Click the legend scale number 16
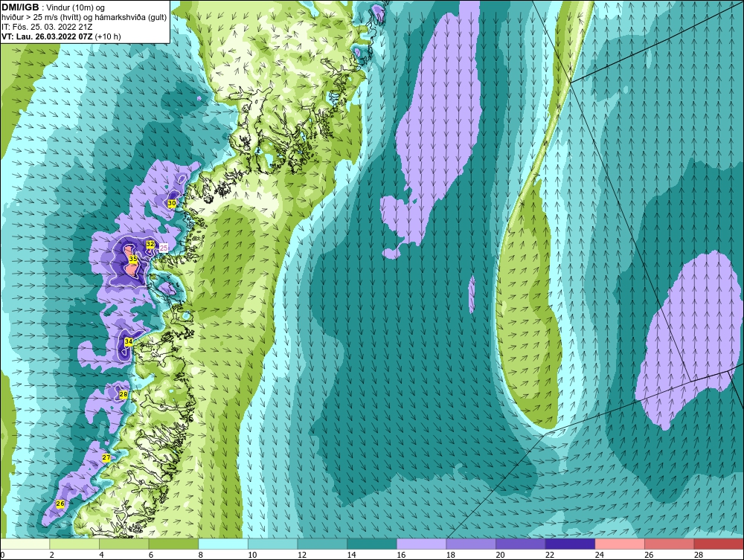Viewport: 744px width, 560px height. pos(401,555)
